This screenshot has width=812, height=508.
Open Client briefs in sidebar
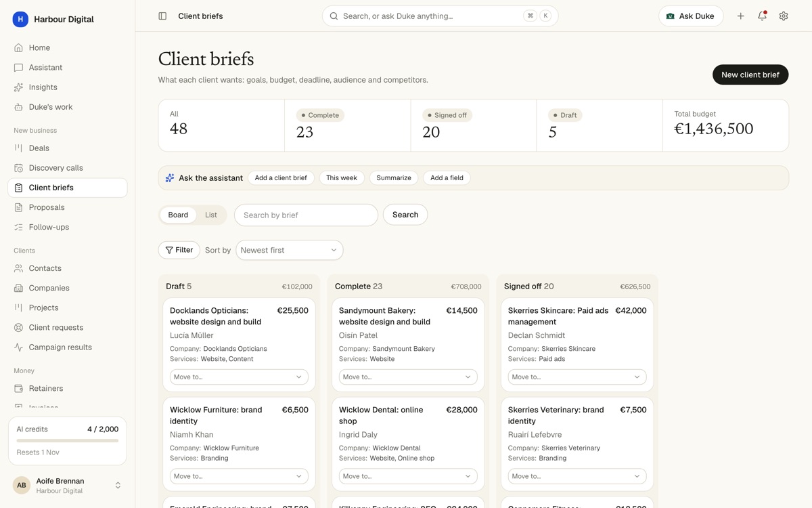click(67, 188)
